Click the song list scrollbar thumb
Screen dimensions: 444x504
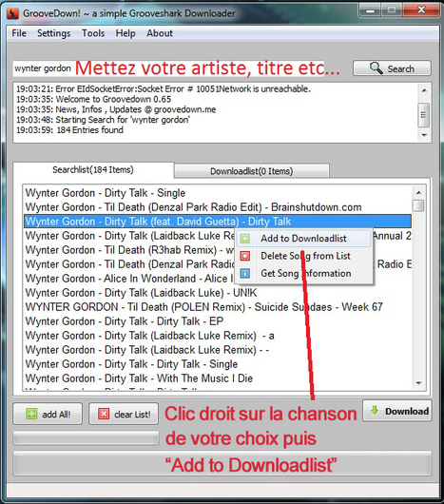pyautogui.click(x=418, y=205)
